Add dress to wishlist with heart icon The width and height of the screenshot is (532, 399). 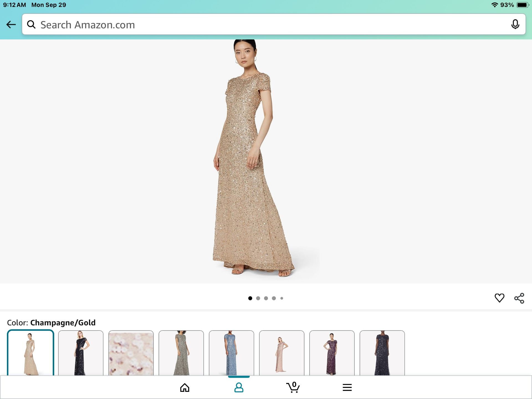click(x=499, y=298)
